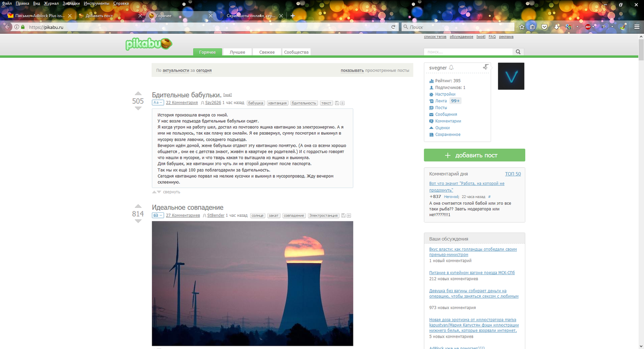
Task: Switch to the Свежее tab
Action: [x=267, y=52]
